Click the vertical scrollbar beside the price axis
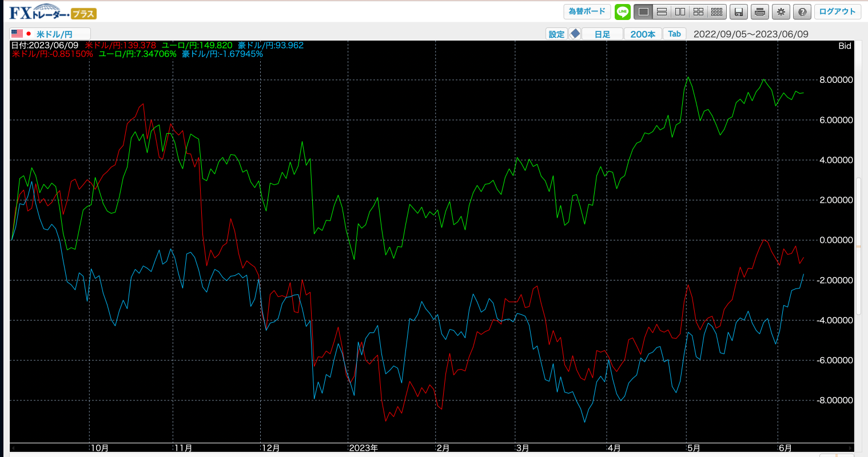This screenshot has height=457, width=868. [x=858, y=246]
